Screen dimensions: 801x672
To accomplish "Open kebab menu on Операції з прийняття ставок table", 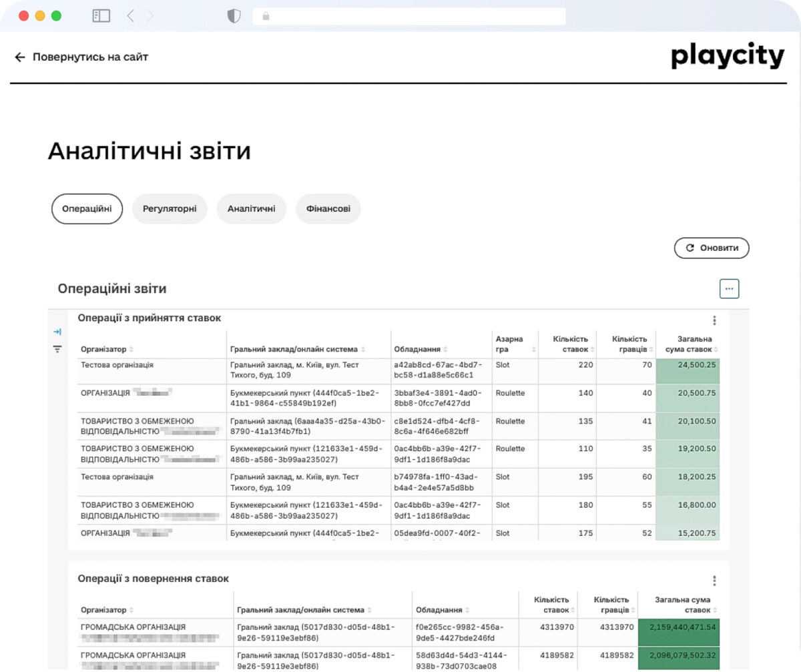I will (714, 320).
